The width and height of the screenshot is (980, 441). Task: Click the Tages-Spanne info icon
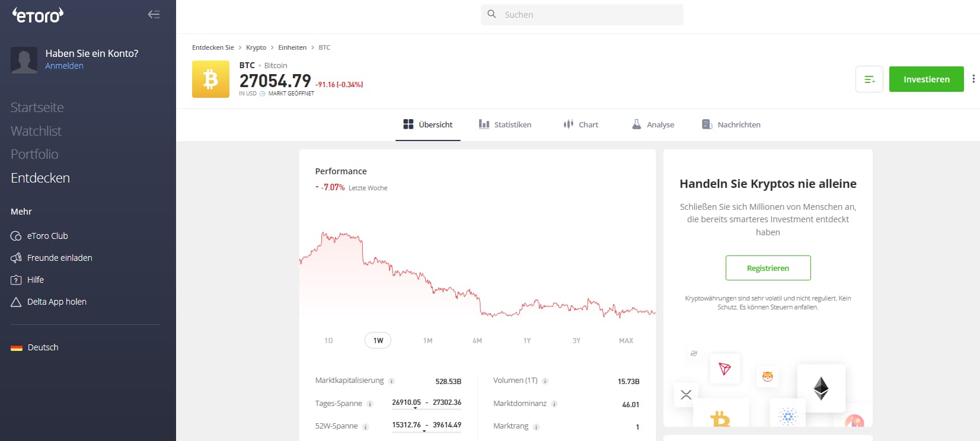pyautogui.click(x=370, y=404)
